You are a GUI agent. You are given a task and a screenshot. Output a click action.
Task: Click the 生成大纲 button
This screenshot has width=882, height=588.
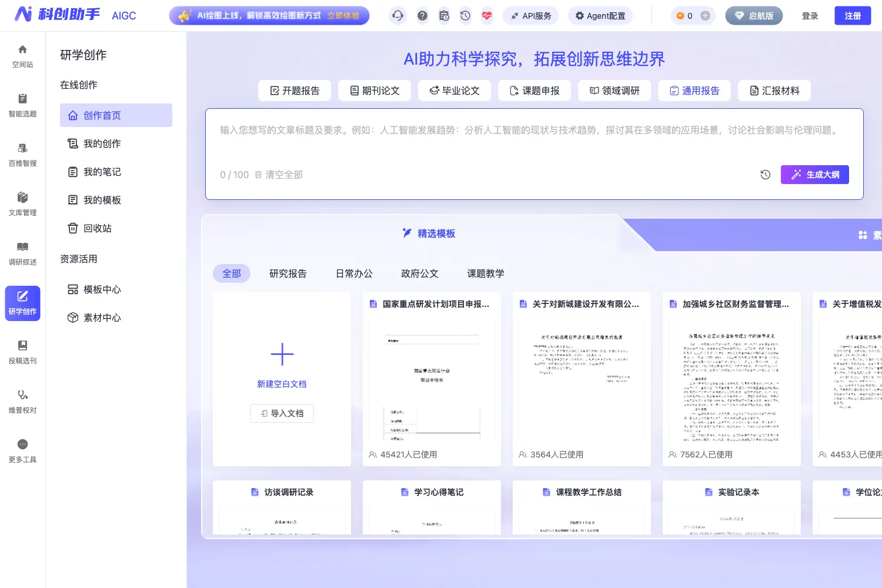(x=815, y=175)
